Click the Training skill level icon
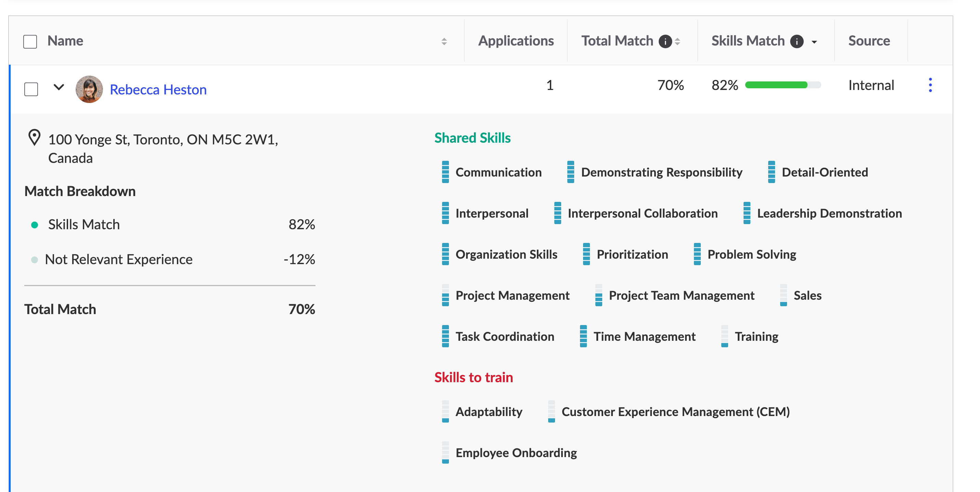Screen dimensions: 980x492 point(725,336)
